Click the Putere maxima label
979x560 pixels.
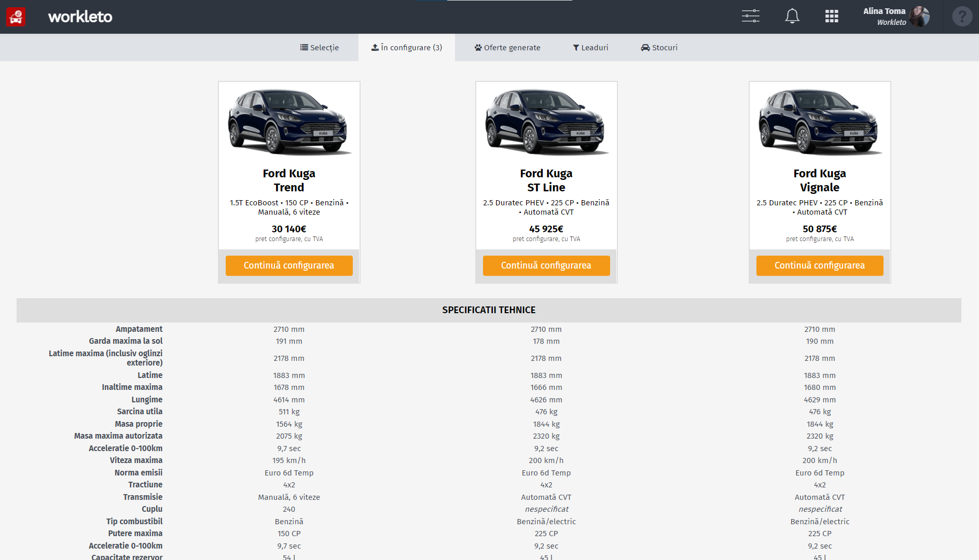pyautogui.click(x=135, y=534)
